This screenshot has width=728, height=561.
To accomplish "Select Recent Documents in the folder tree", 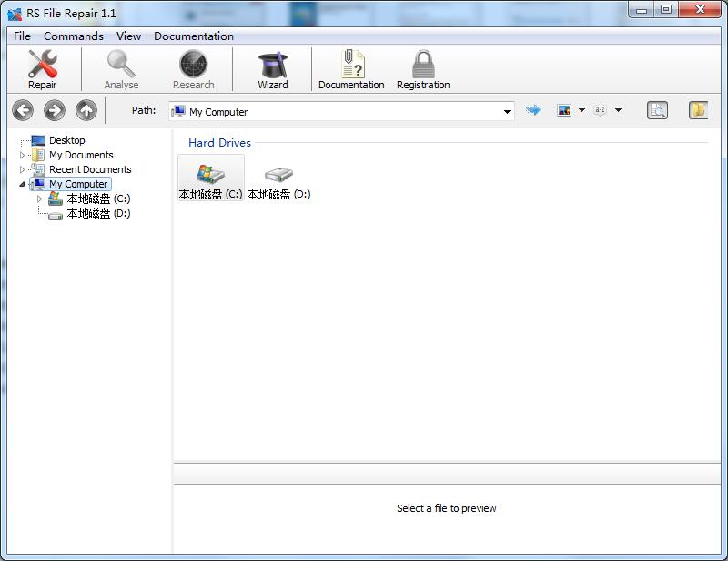I will tap(90, 169).
